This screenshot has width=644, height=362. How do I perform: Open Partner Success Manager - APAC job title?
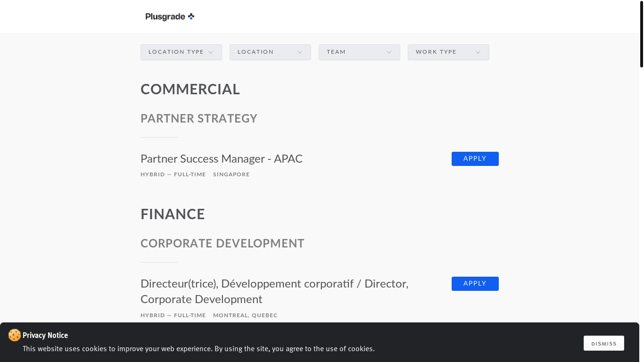point(222,159)
